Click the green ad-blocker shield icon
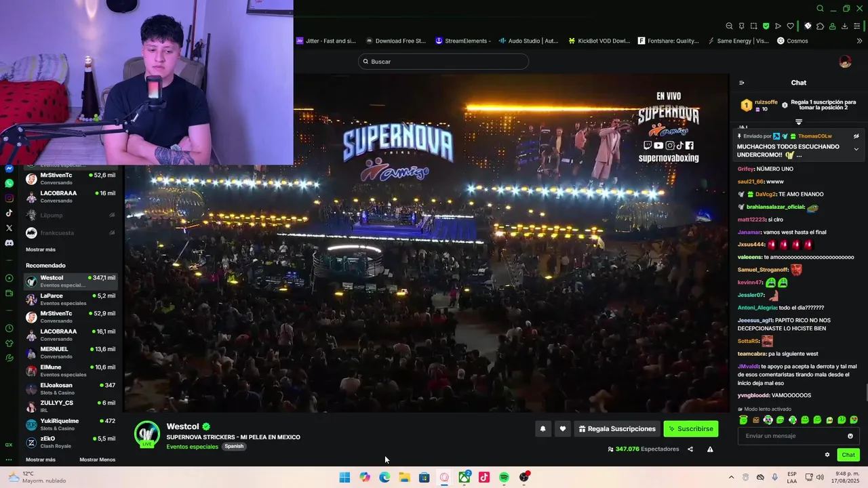This screenshot has height=488, width=868. pos(766,26)
